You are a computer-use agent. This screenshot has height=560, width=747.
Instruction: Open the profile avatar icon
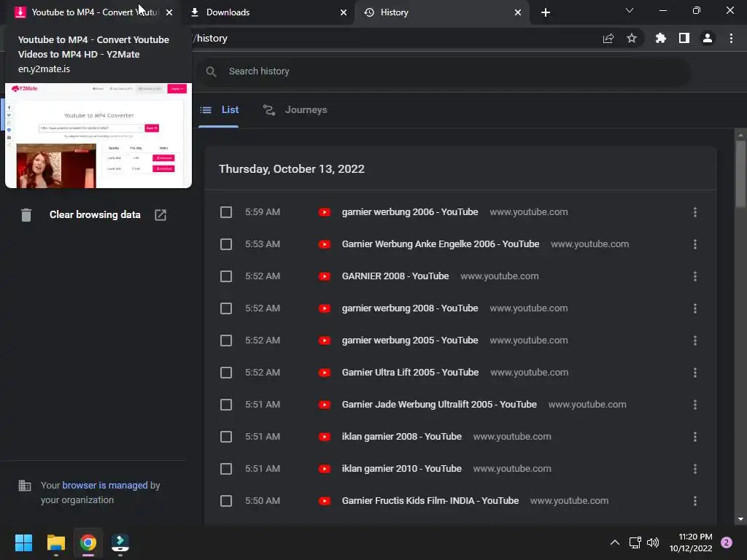707,38
